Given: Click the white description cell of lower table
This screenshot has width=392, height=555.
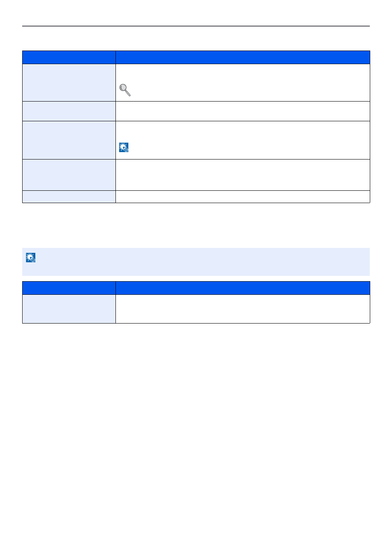Looking at the screenshot, I should click(x=243, y=309).
